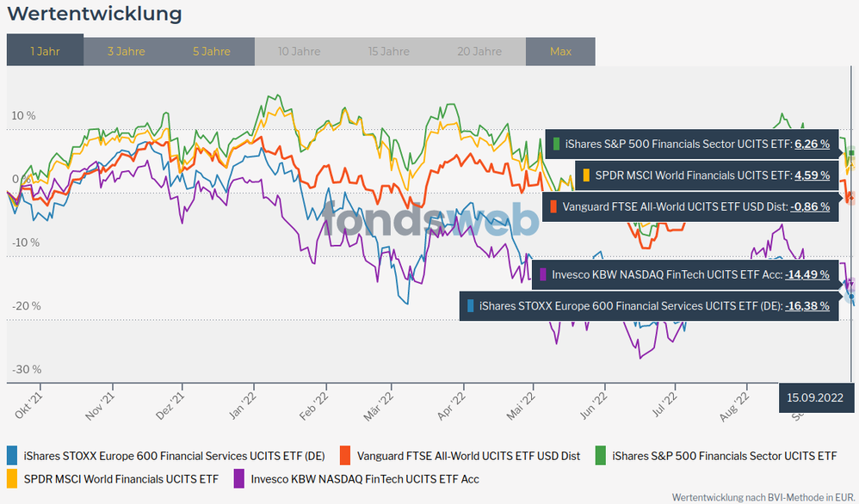Click purple Invesco KBW NASDAQ FinTech legend swatch
This screenshot has width=859, height=504.
[x=238, y=478]
